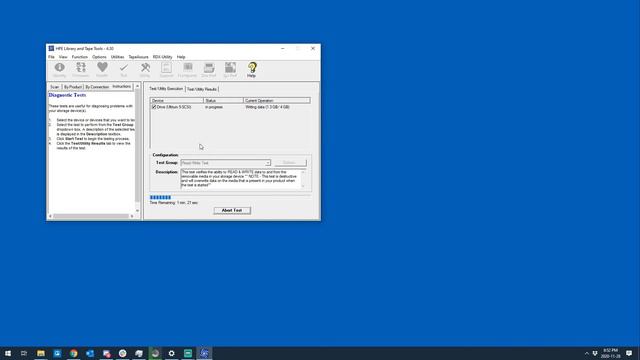Viewport: 640px width, 360px height.
Task: Switch to the By Connection tab
Action: 97,87
